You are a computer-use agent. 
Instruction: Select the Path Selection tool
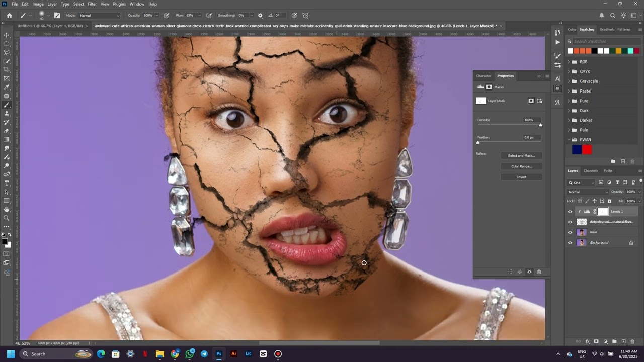click(7, 192)
